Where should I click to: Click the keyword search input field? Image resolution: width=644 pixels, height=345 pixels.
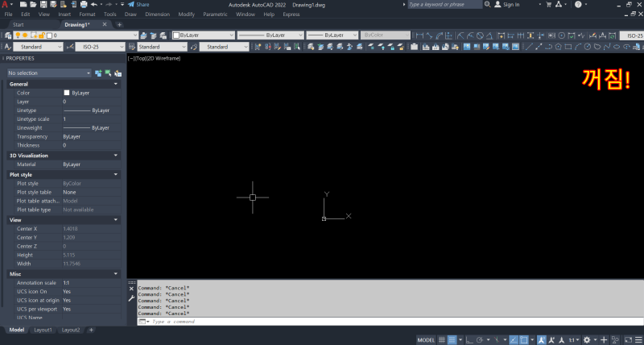coord(444,5)
